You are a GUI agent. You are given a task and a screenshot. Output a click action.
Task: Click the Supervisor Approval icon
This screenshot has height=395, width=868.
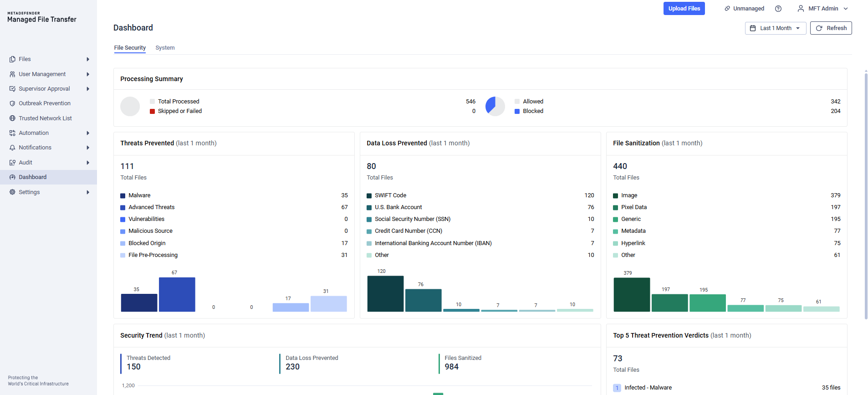pyautogui.click(x=12, y=89)
